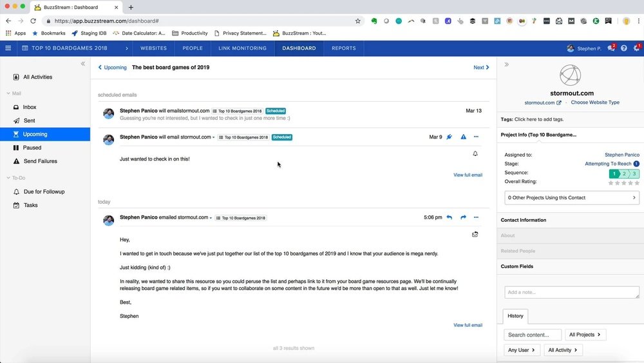Reply to the 5:06 pm email using the reply arrow
The height and width of the screenshot is (363, 644).
click(450, 217)
